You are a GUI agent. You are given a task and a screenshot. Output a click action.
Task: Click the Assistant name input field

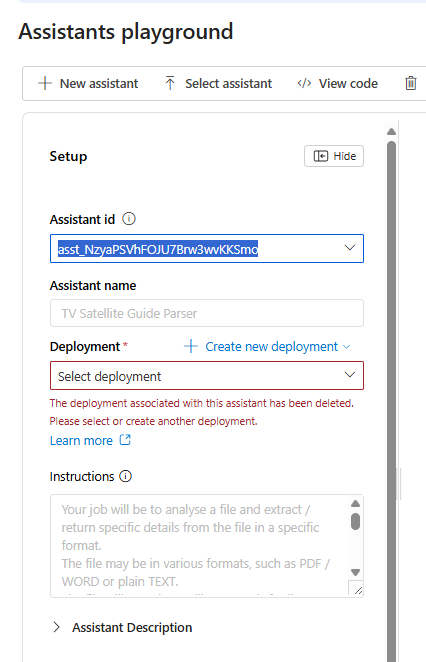click(x=207, y=313)
